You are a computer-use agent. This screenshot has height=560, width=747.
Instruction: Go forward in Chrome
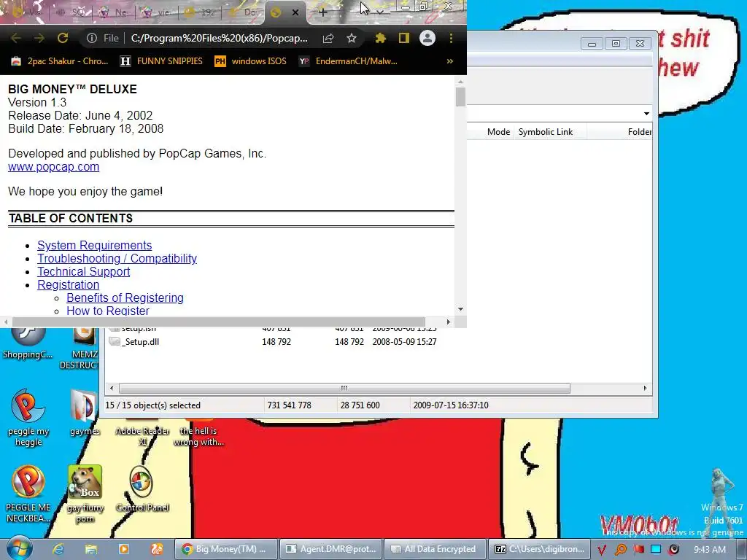(39, 38)
